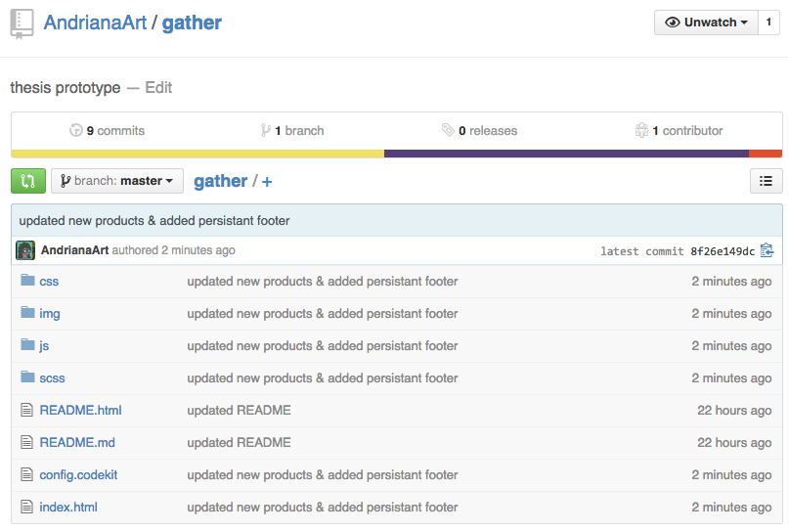The height and width of the screenshot is (532, 788).
Task: Click the css row commit message
Action: 323,282
